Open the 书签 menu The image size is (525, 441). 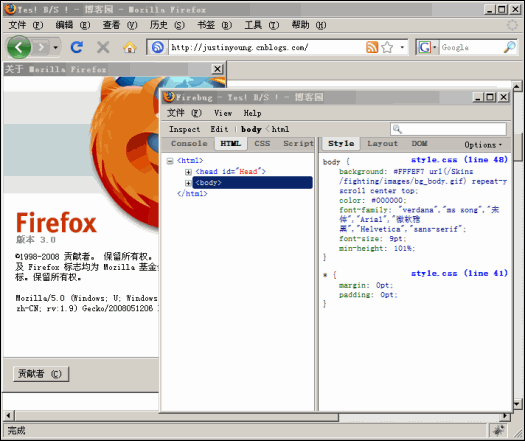[214, 25]
